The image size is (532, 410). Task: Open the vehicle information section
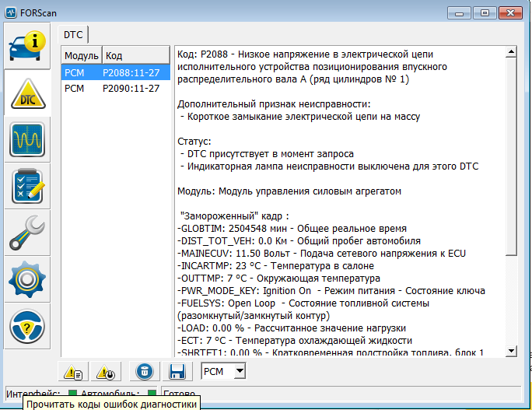27,46
